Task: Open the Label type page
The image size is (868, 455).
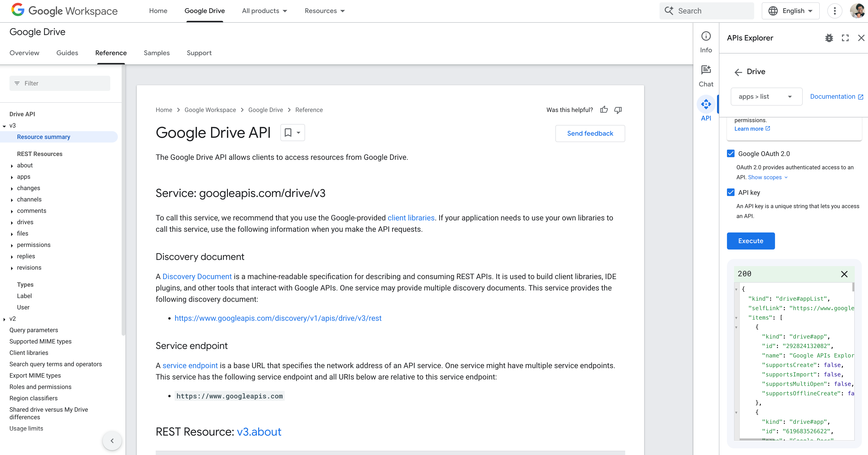Action: click(24, 296)
